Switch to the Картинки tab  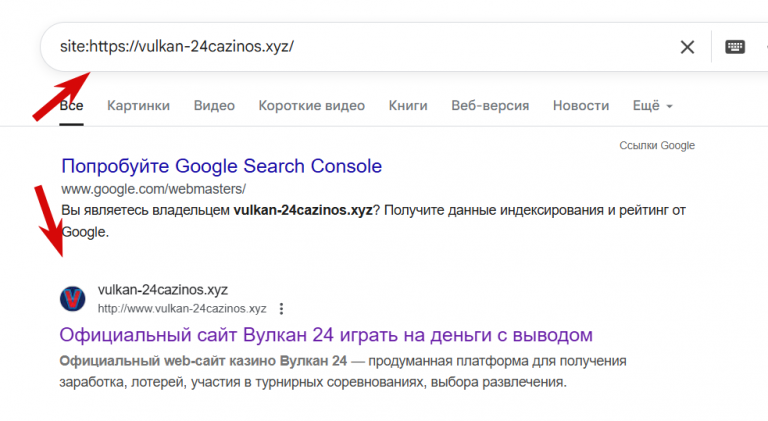click(x=139, y=106)
